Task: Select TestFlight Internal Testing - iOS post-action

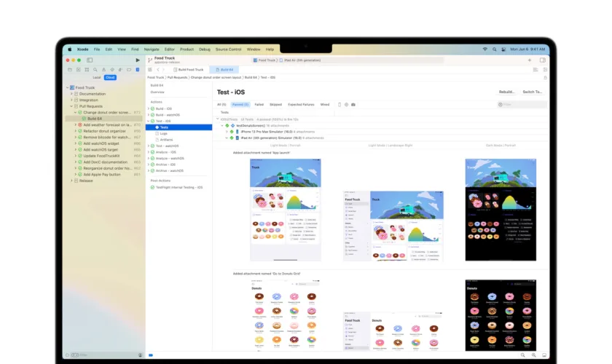Action: tap(179, 187)
